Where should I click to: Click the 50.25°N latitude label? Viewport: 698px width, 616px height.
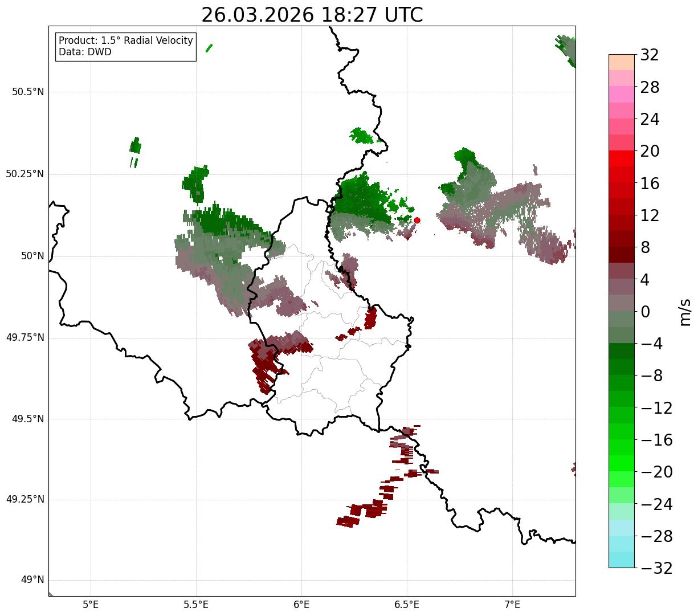click(25, 174)
